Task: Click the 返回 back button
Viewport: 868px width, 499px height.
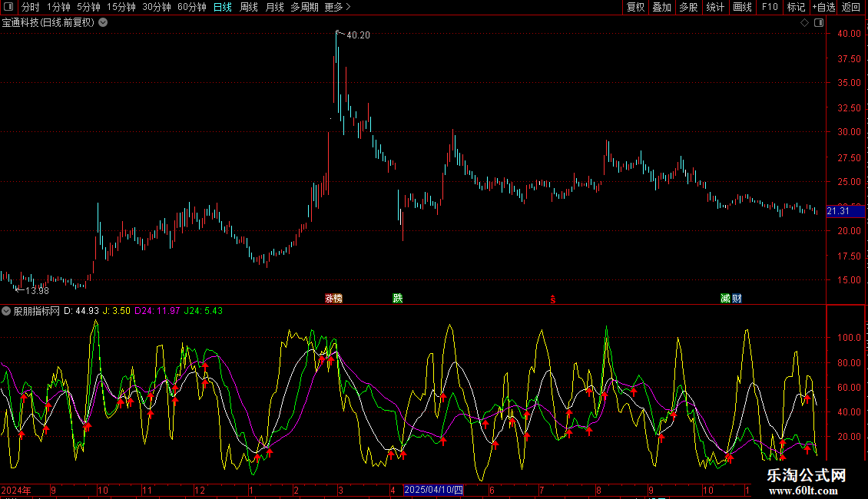Action: pos(851,7)
